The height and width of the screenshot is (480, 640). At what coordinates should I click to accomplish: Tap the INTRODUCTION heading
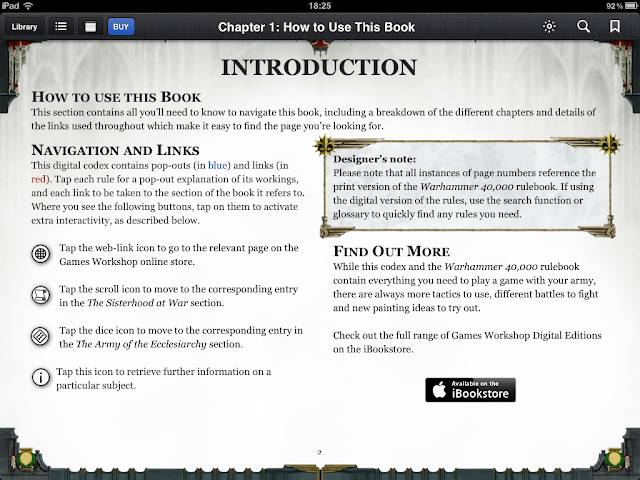point(319,67)
